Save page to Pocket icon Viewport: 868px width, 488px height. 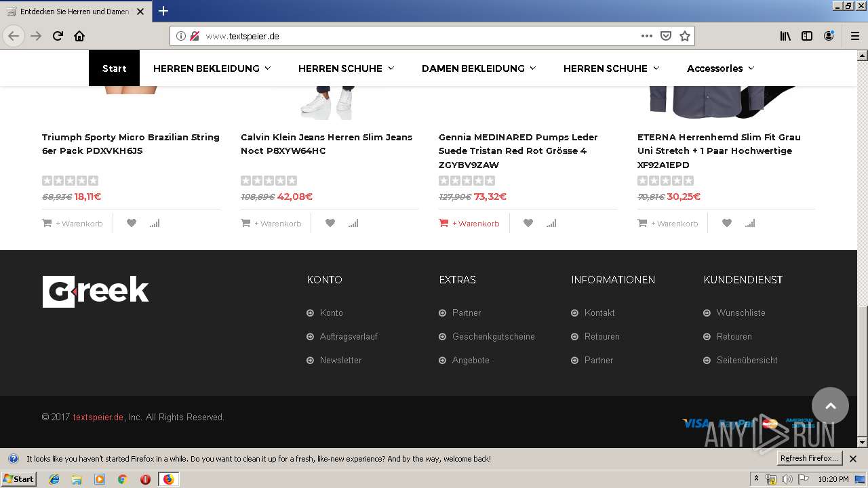click(x=666, y=36)
